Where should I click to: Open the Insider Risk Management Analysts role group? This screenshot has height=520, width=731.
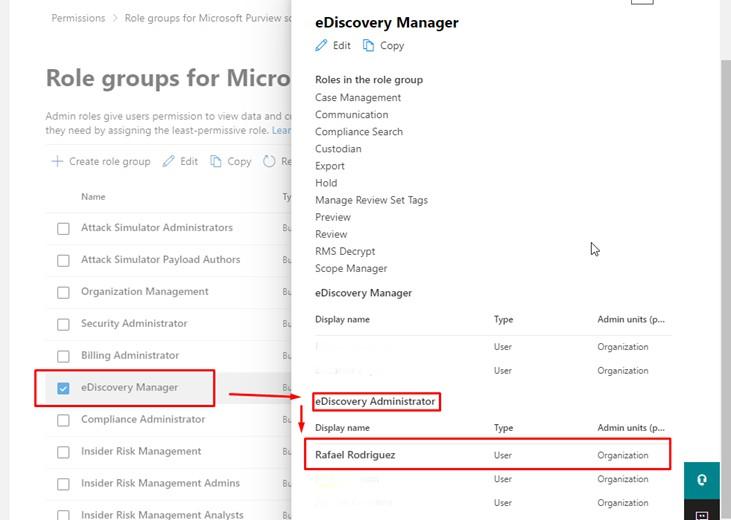tap(162, 514)
